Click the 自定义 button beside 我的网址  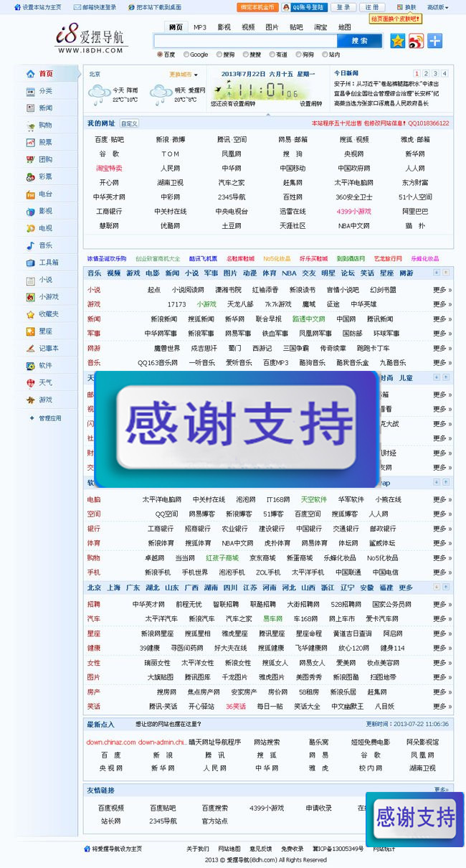pyautogui.click(x=129, y=123)
